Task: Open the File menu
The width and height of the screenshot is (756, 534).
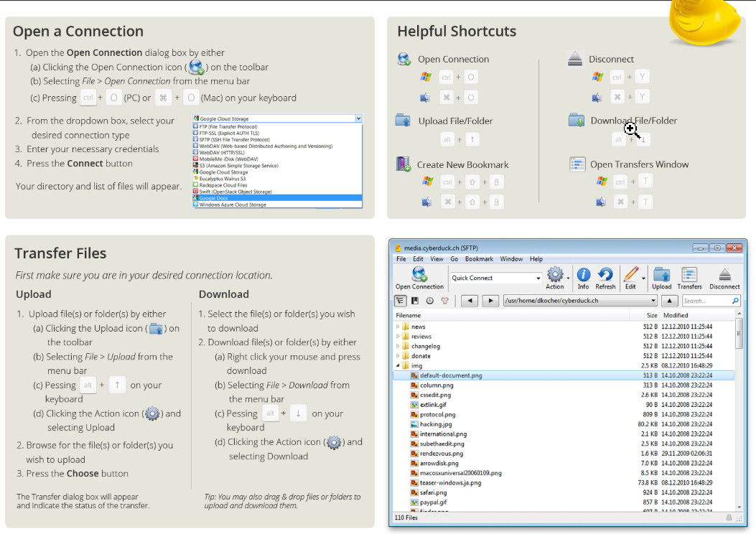Action: click(x=401, y=259)
